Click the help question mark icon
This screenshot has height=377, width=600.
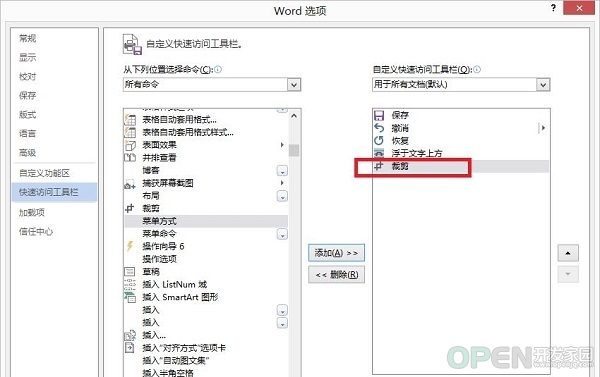(553, 8)
